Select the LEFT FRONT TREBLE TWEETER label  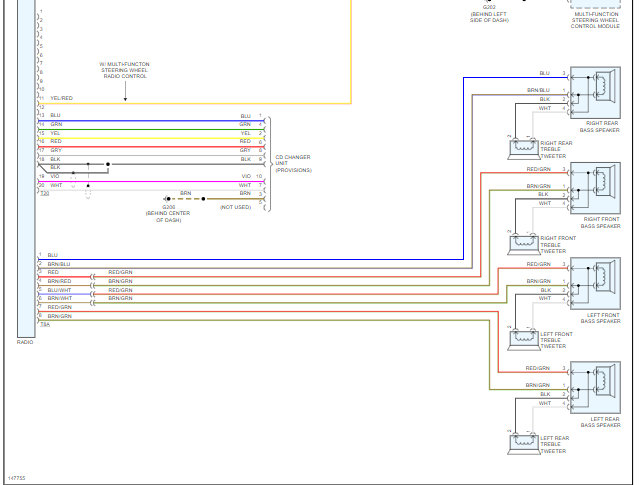(x=556, y=340)
